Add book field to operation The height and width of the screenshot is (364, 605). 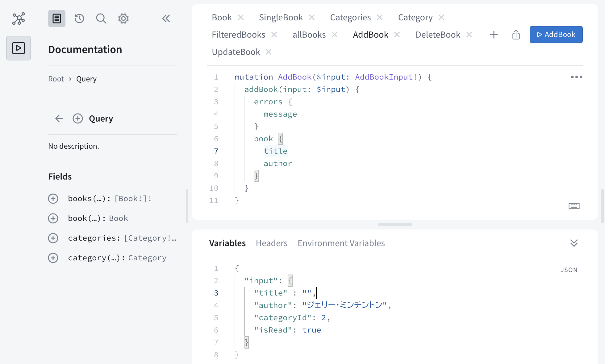coord(53,218)
